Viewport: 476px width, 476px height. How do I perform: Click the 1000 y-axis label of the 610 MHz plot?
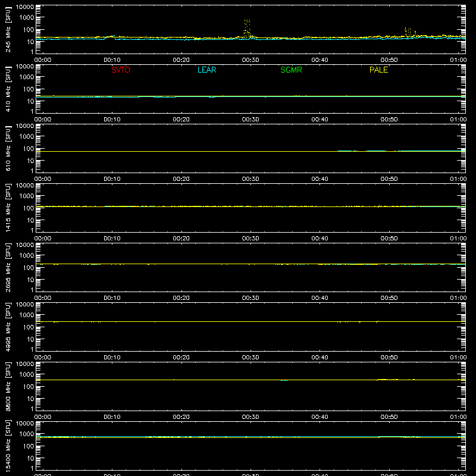pos(27,137)
